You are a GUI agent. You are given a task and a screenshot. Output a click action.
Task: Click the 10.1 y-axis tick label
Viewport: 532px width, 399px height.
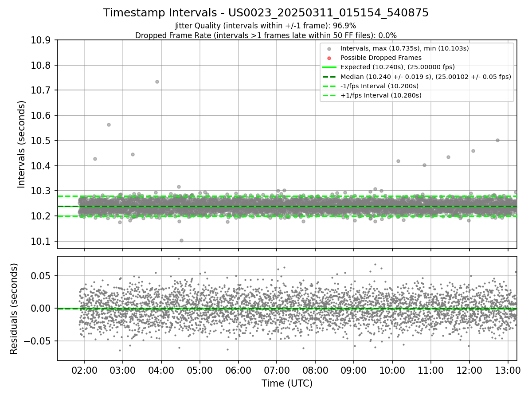(x=42, y=241)
